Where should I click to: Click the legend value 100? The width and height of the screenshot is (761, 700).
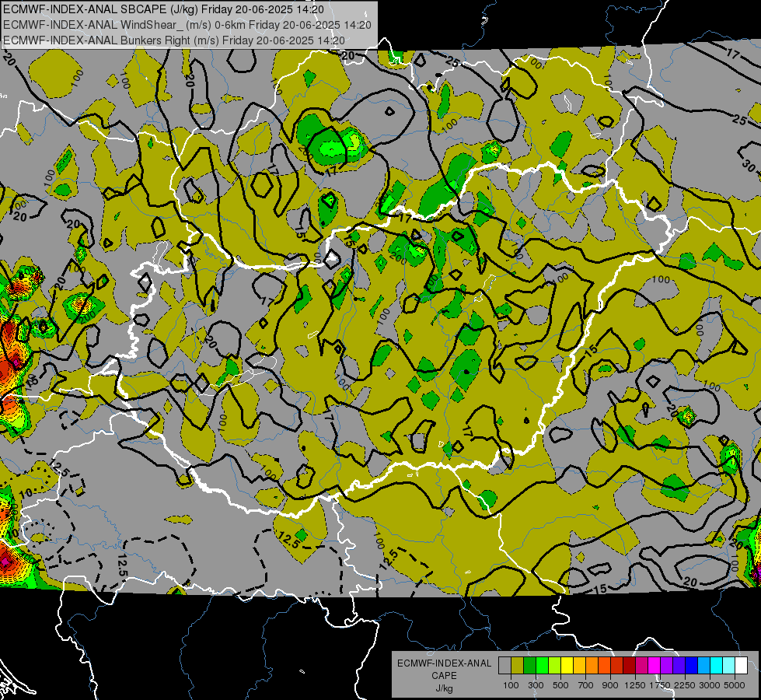[x=511, y=685]
